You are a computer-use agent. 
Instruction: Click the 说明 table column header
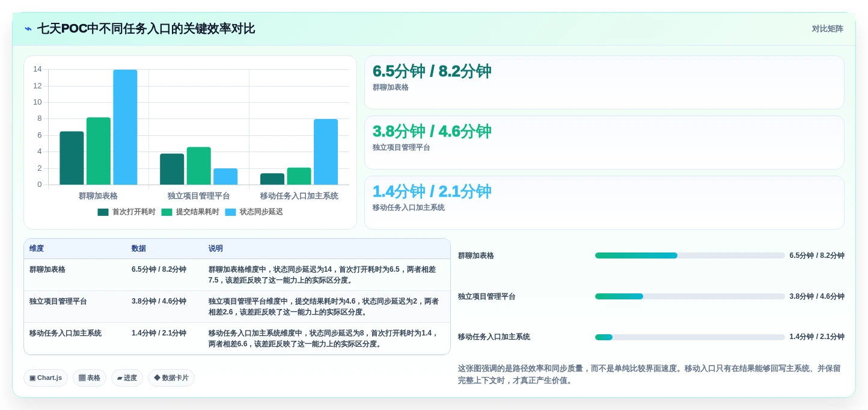(x=216, y=248)
